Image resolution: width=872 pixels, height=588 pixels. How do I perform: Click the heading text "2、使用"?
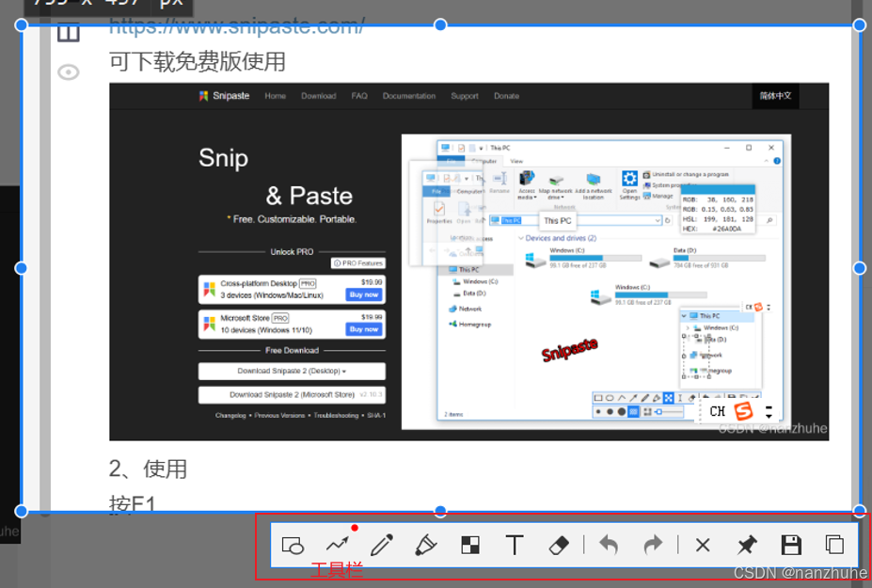[148, 469]
